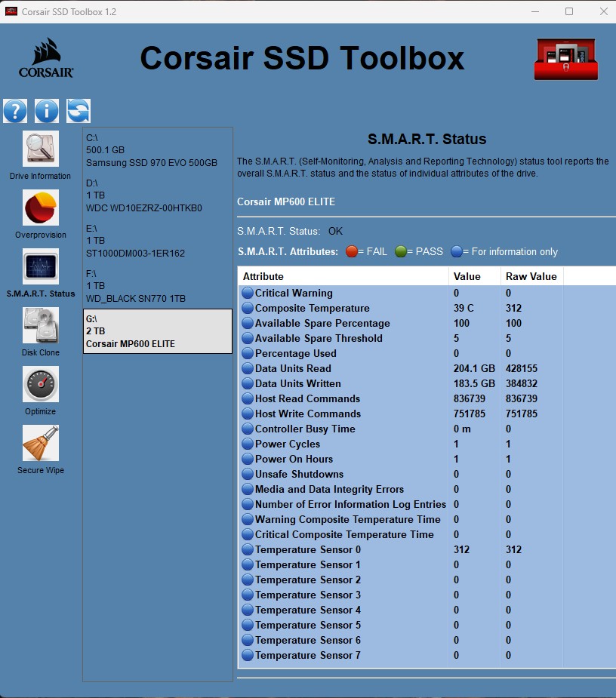Select the F:\ WD_BLACK SN770 drive

tap(158, 286)
